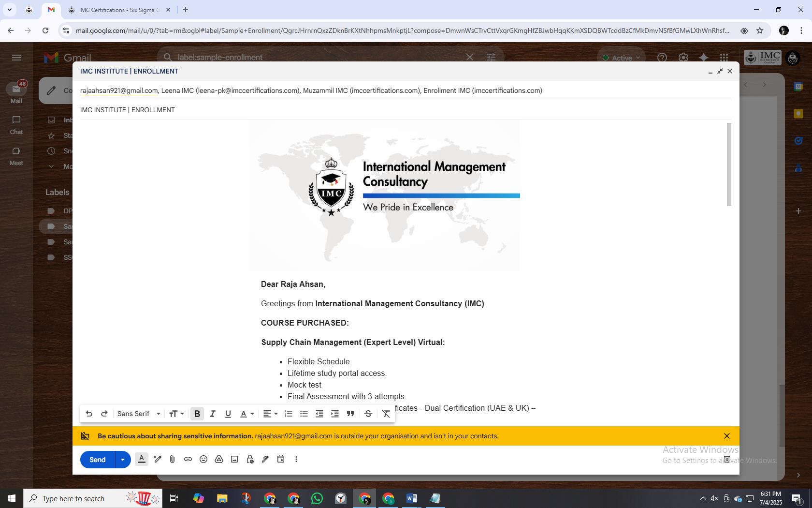
Task: Open File Explorer from the taskbar
Action: click(x=222, y=498)
